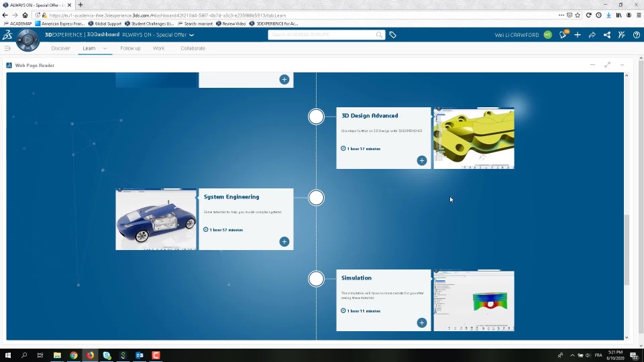
Task: Click the Web Page Reader widget icon
Action: click(x=9, y=65)
